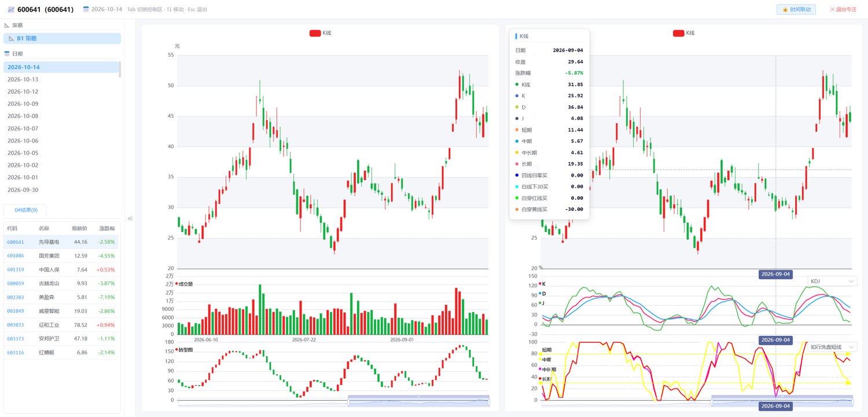The height and width of the screenshot is (417, 868).
Task: Select date 2026-10-01 in the list
Action: pyautogui.click(x=60, y=177)
